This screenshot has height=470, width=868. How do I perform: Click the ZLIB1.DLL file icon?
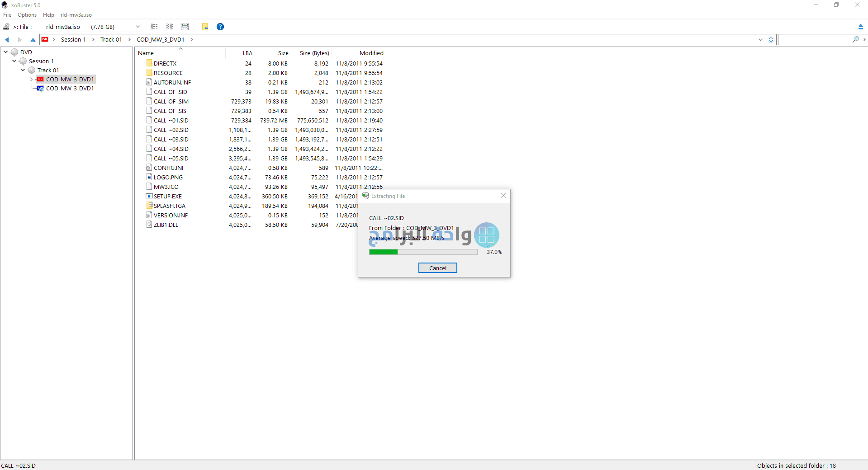[x=149, y=225]
